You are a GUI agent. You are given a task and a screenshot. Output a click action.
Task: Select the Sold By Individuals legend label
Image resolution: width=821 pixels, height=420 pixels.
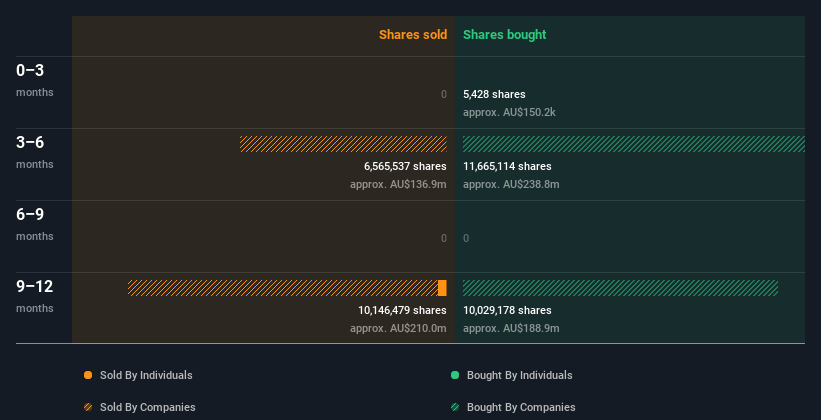point(146,375)
